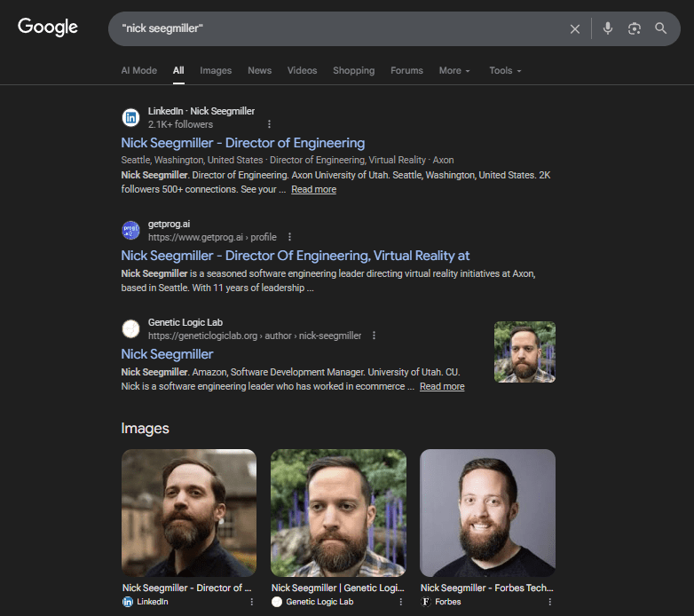This screenshot has height=616, width=694.
Task: Click LinkedIn source icon under first image
Action: [x=128, y=602]
